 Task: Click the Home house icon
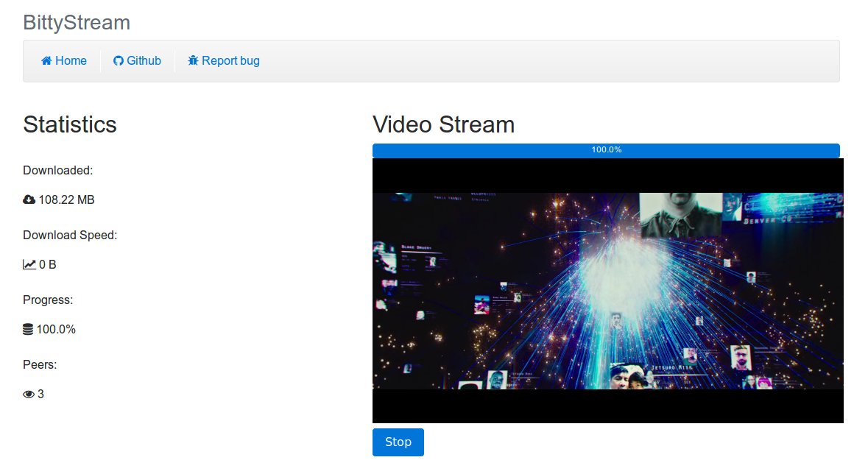(46, 61)
